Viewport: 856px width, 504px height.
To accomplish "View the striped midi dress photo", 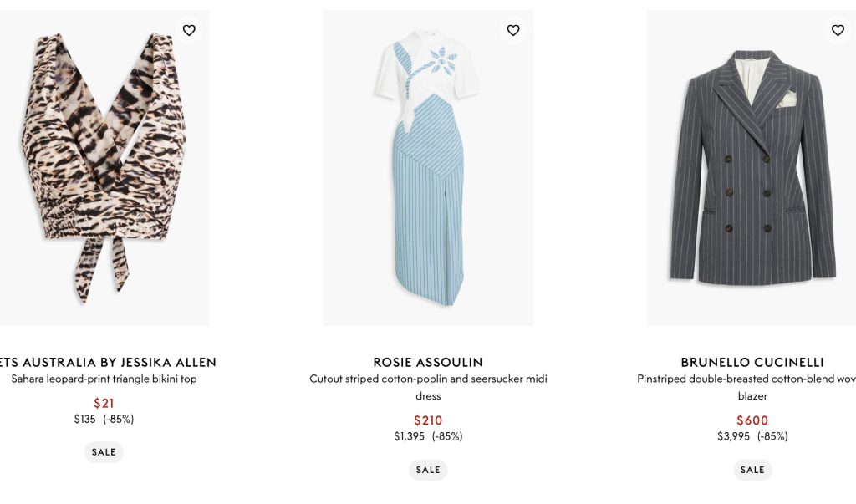I will (x=428, y=167).
